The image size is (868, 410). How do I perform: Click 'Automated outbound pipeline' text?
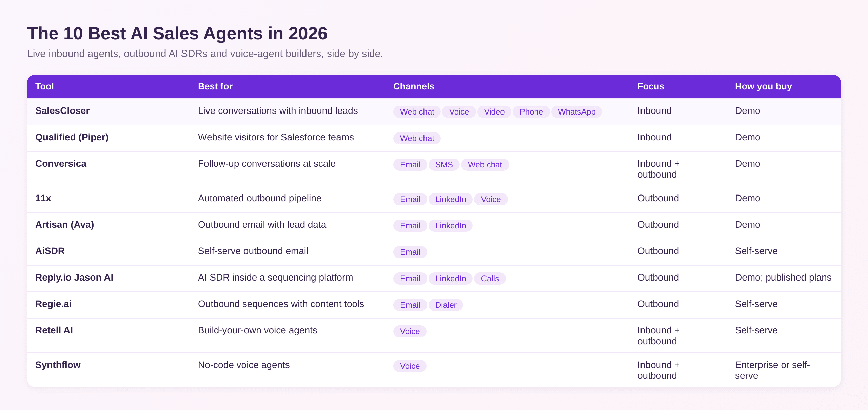point(259,198)
